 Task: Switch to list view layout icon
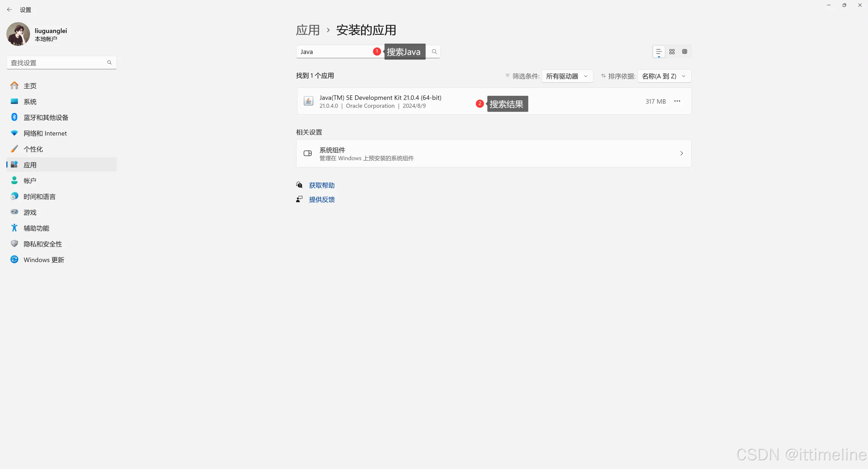[x=659, y=52]
